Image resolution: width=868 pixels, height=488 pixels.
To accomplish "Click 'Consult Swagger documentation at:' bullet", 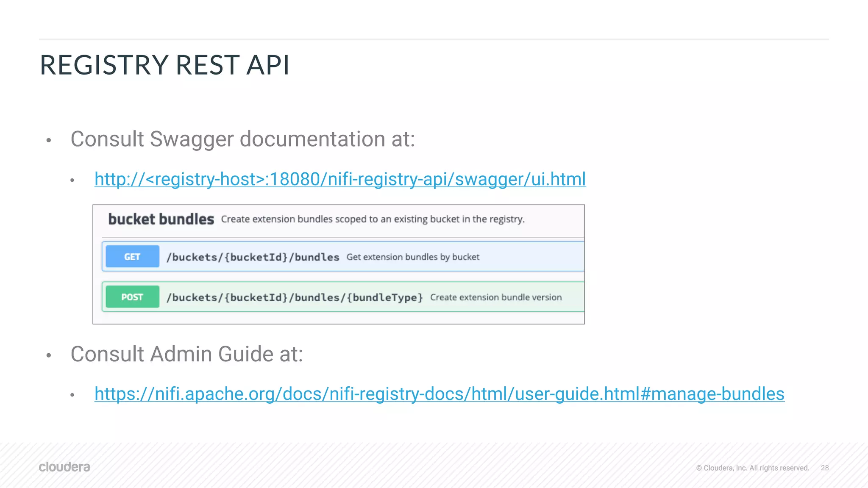I will click(x=242, y=139).
